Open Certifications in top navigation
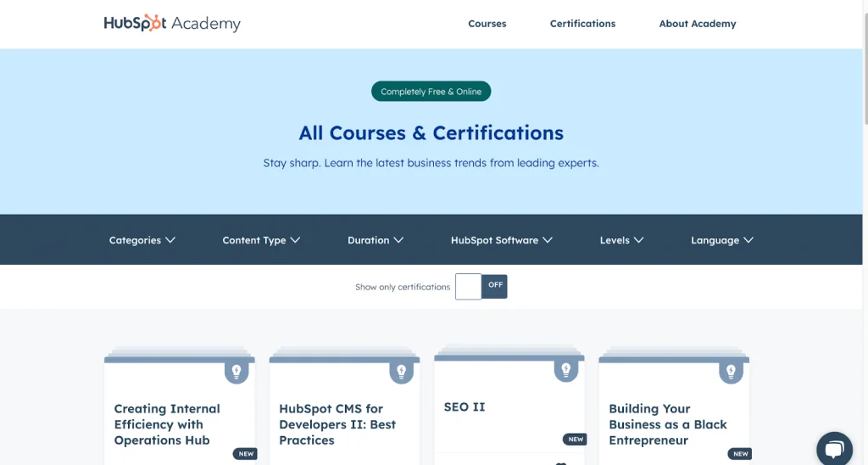 tap(582, 23)
